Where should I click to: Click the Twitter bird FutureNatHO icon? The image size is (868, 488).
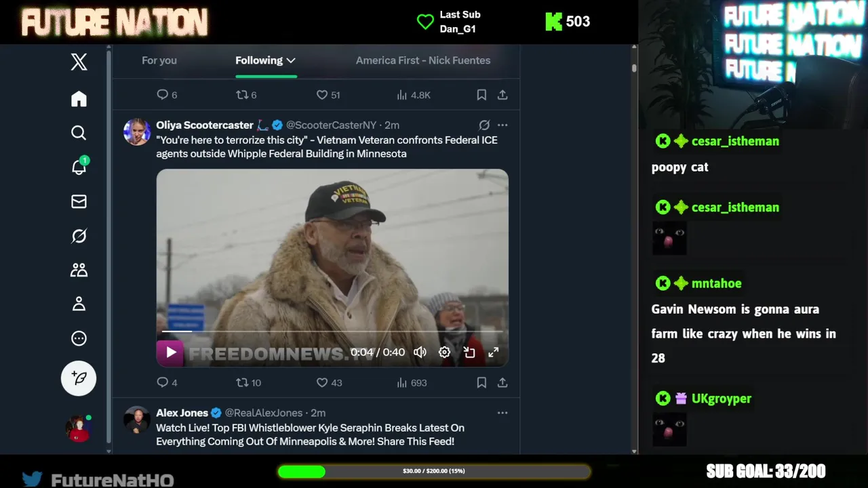tap(32, 479)
